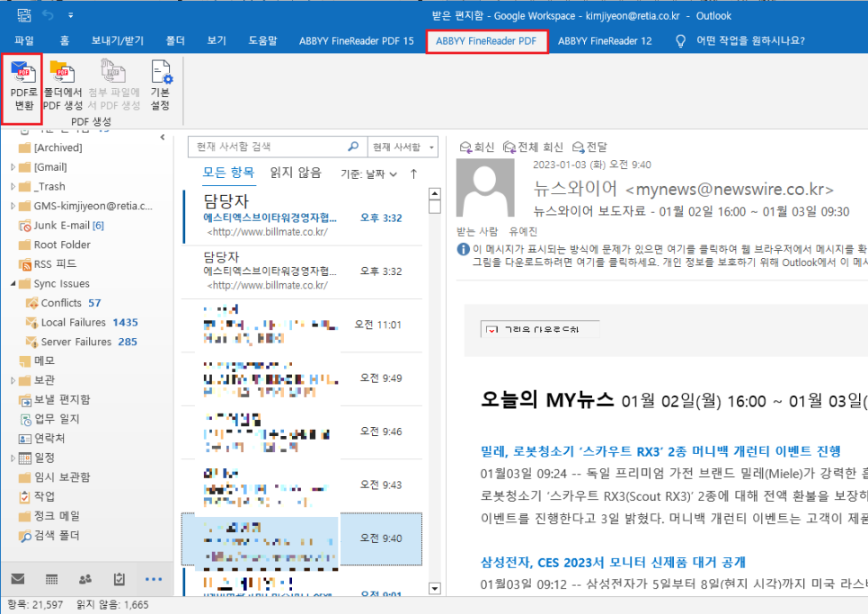Click the message list scroll up arrow

[435, 194]
